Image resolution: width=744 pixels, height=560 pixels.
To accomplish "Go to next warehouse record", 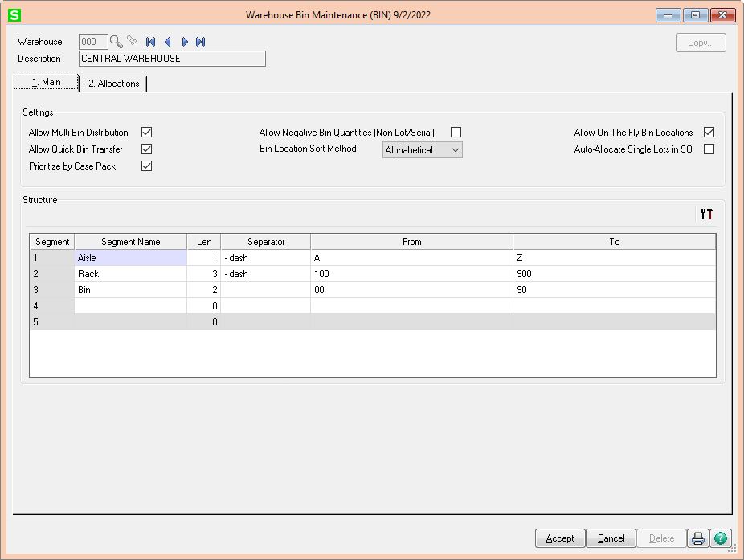I will pos(185,42).
